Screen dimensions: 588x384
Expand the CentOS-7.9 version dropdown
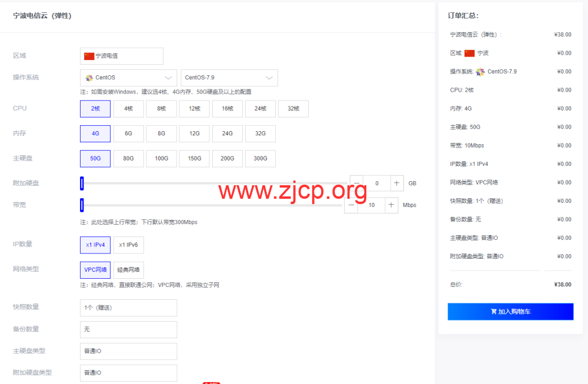(x=229, y=78)
